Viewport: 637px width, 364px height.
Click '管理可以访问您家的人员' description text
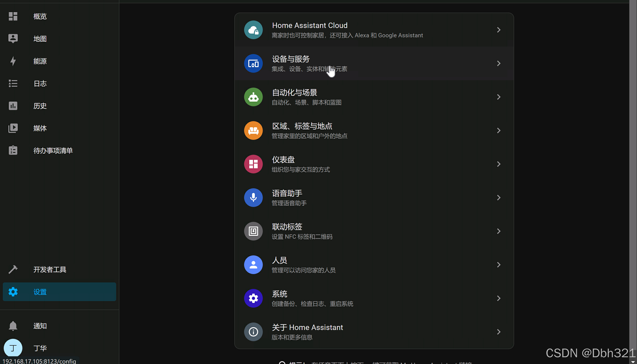point(303,270)
